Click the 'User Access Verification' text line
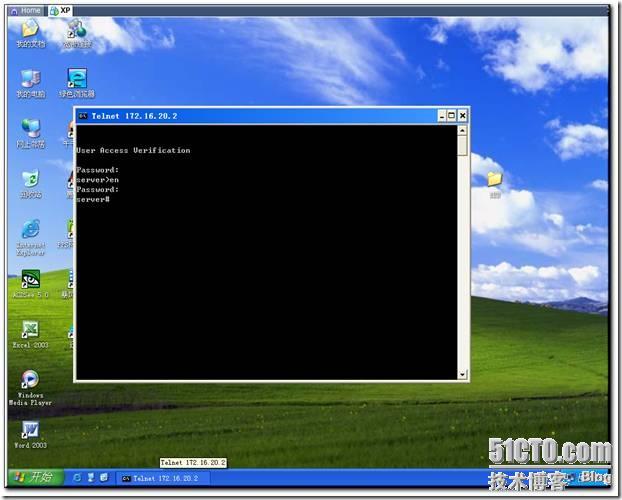Viewport: 622px width, 500px height. [x=133, y=150]
